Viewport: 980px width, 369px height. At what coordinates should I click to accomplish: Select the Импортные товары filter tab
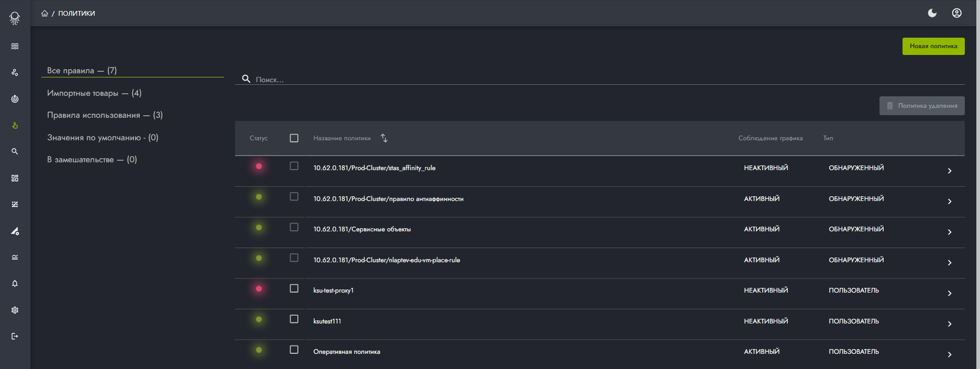[x=94, y=93]
